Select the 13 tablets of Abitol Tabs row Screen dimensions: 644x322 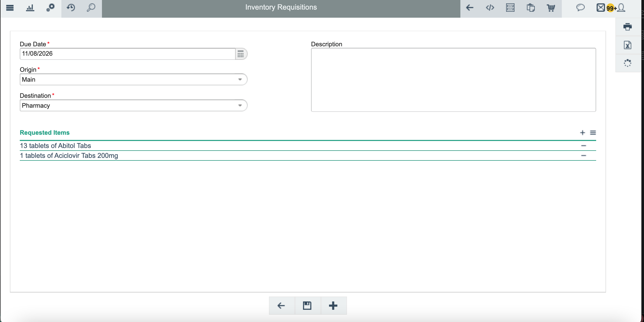tap(308, 146)
